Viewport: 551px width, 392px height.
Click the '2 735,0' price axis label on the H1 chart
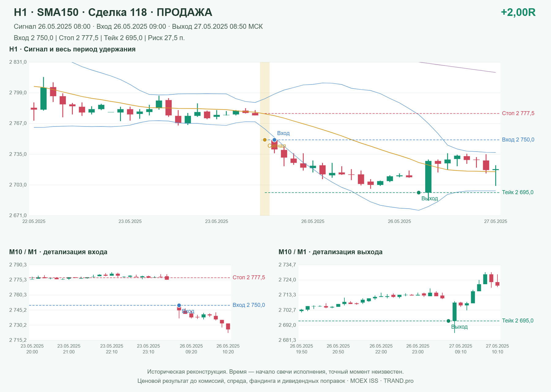(18, 154)
